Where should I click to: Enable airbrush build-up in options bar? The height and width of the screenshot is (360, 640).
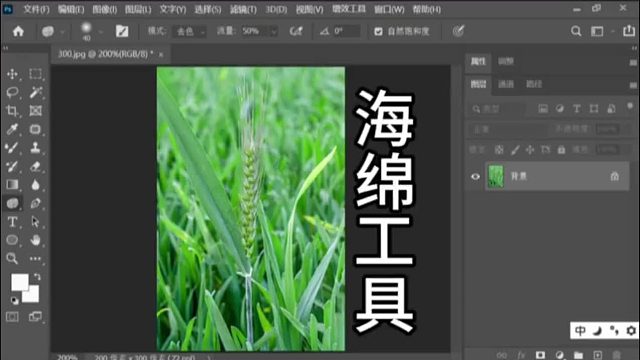coord(296,31)
